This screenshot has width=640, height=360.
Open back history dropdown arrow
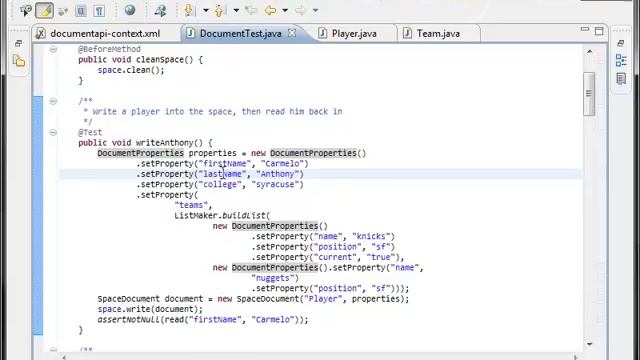tap(285, 10)
